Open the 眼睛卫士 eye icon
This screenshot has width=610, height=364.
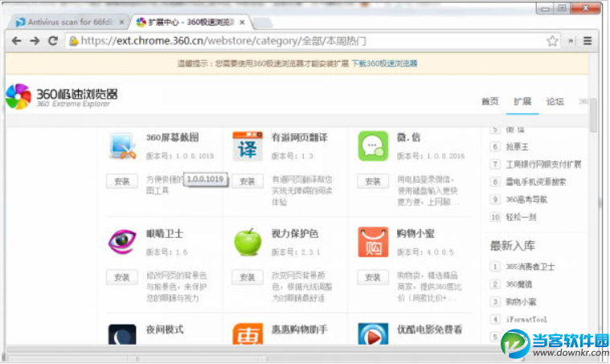click(x=122, y=241)
